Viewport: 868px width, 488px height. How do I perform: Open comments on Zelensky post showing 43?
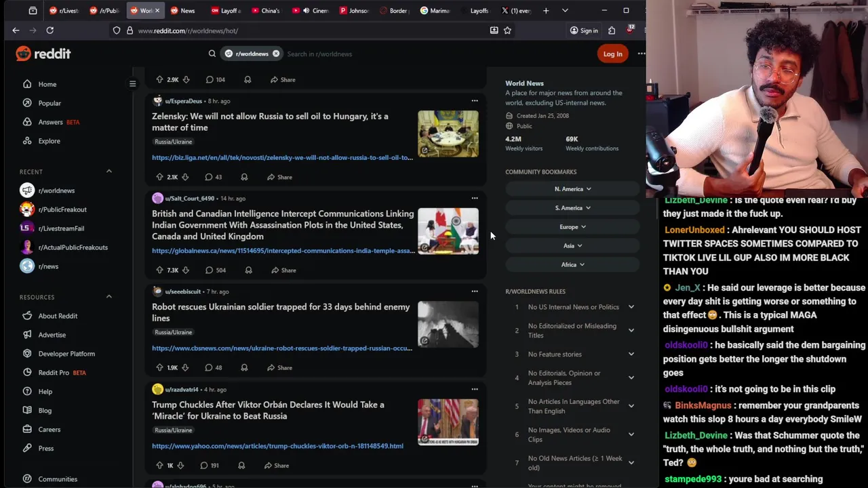click(x=213, y=177)
